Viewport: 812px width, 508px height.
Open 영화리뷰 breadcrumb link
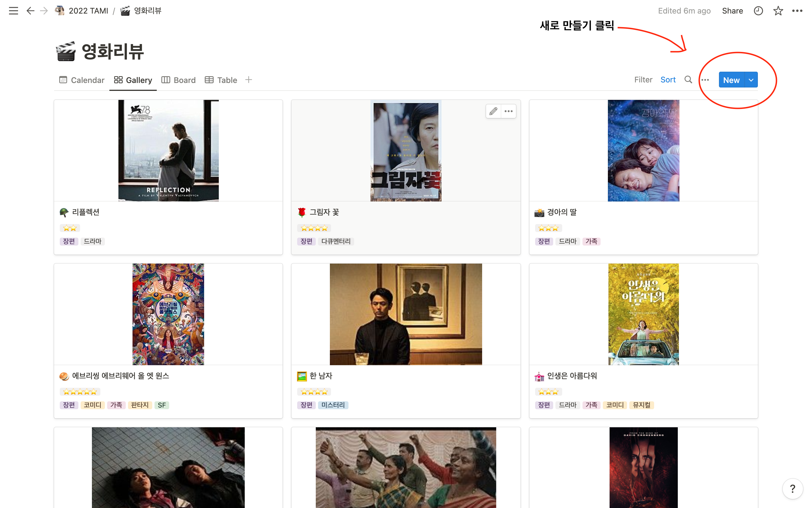tap(141, 11)
